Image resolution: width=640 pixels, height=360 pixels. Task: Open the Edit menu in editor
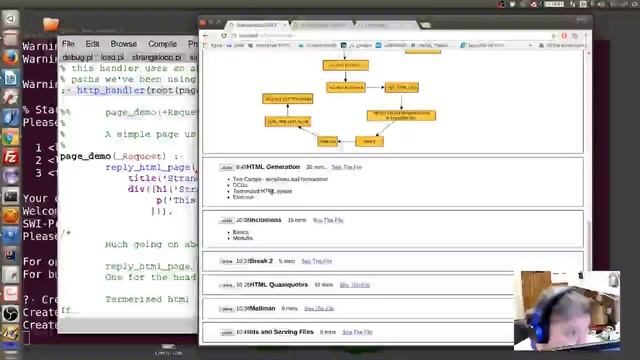[92, 44]
